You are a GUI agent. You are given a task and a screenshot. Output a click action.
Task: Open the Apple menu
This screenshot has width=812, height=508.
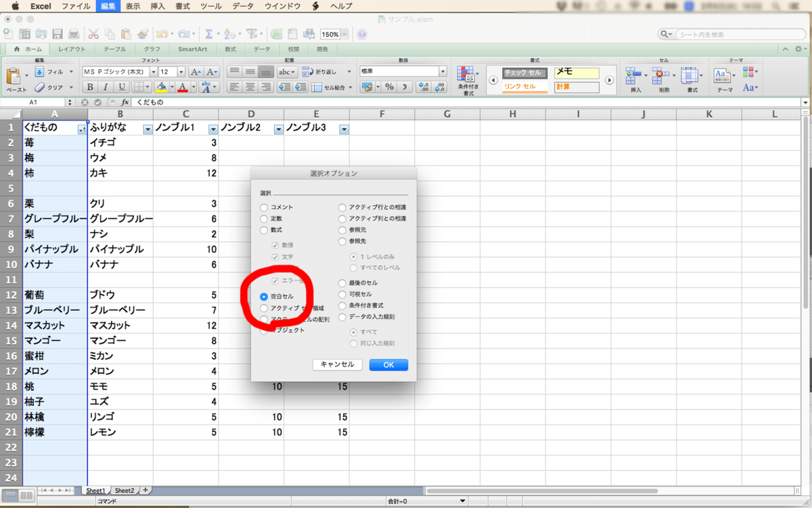pos(15,5)
